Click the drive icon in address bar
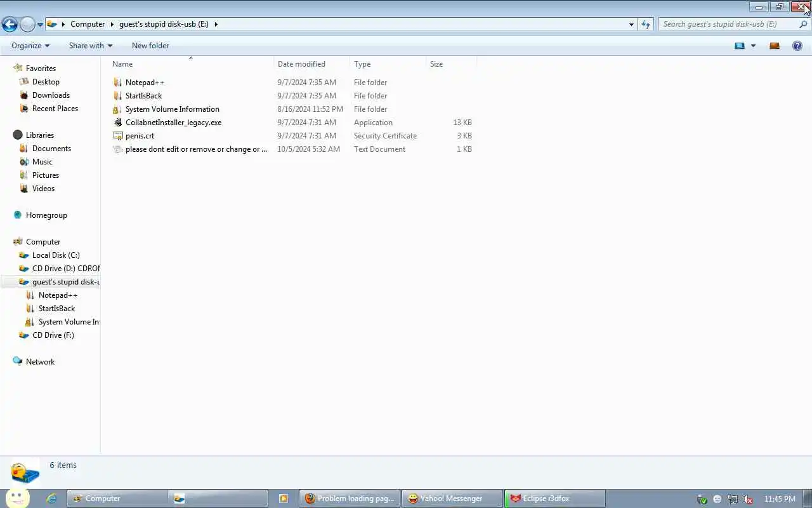This screenshot has width=812, height=508. [x=52, y=24]
